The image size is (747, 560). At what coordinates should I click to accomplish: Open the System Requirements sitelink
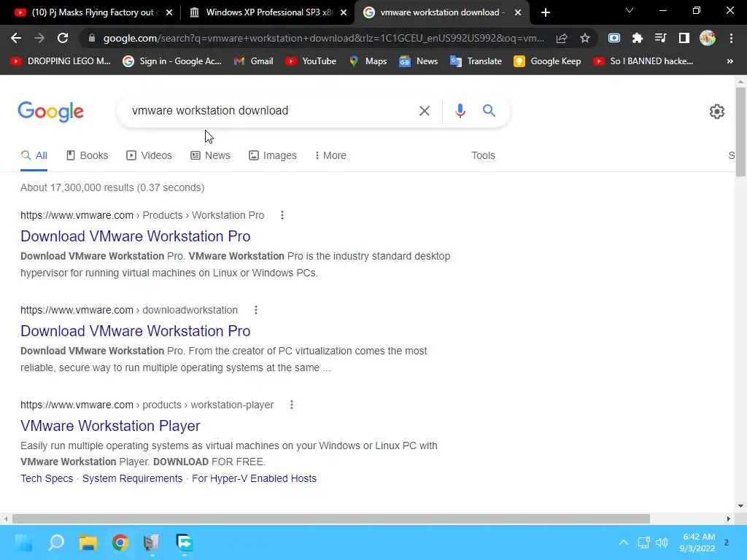[x=133, y=478]
